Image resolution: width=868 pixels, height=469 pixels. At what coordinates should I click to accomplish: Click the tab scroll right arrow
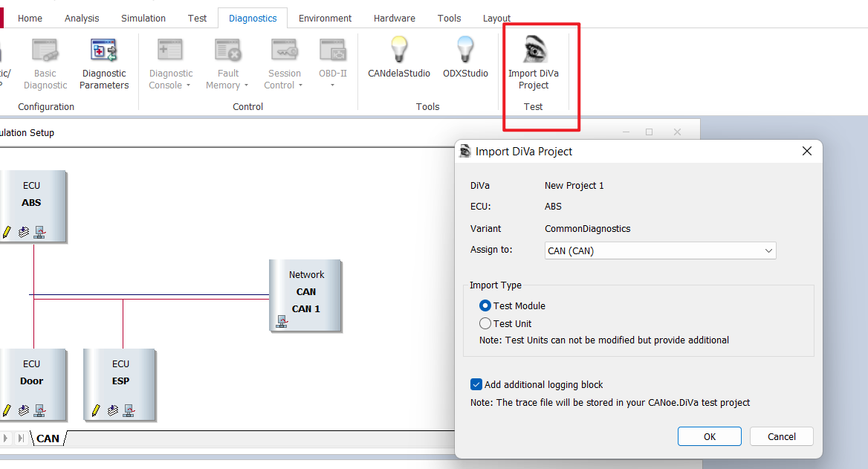pos(5,438)
